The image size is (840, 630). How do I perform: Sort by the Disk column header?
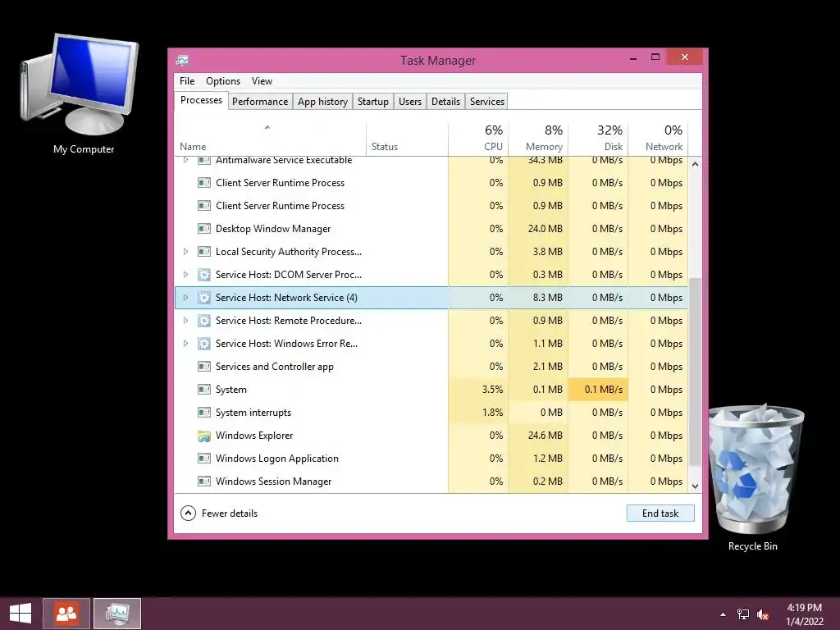[598, 138]
